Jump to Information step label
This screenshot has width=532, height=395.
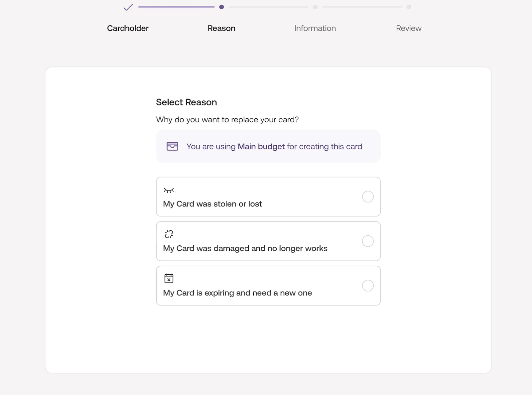pyautogui.click(x=315, y=28)
